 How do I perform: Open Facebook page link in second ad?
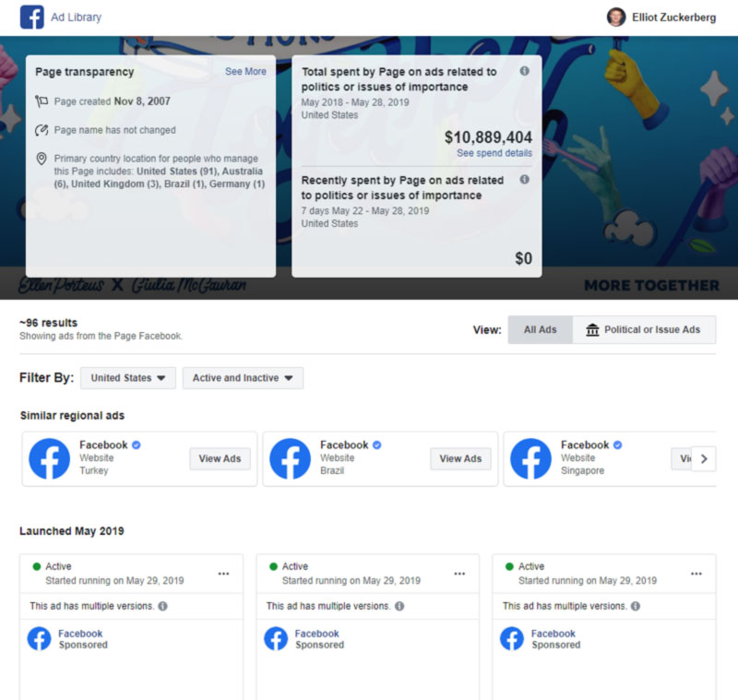coord(316,634)
